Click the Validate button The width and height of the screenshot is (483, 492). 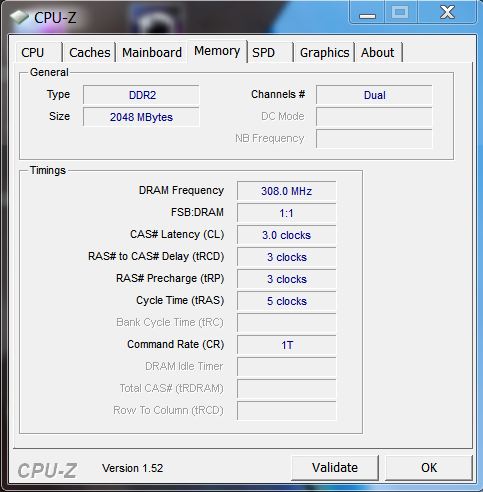point(335,467)
